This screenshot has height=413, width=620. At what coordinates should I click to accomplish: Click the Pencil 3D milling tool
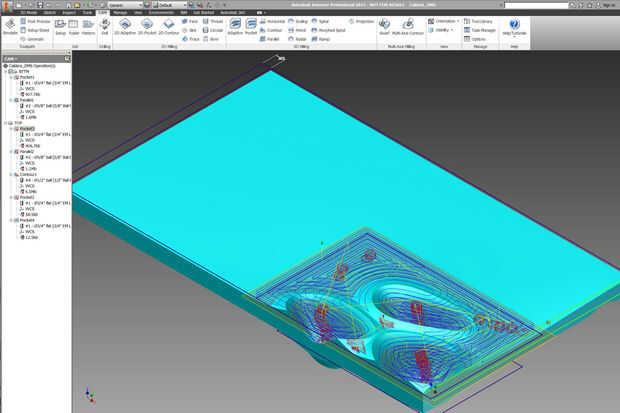click(297, 30)
